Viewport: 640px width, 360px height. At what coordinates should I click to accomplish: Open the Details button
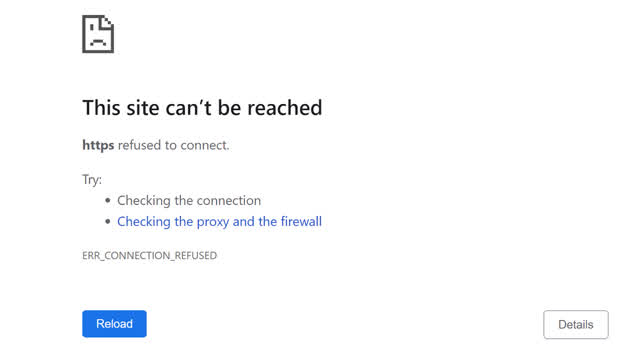576,324
